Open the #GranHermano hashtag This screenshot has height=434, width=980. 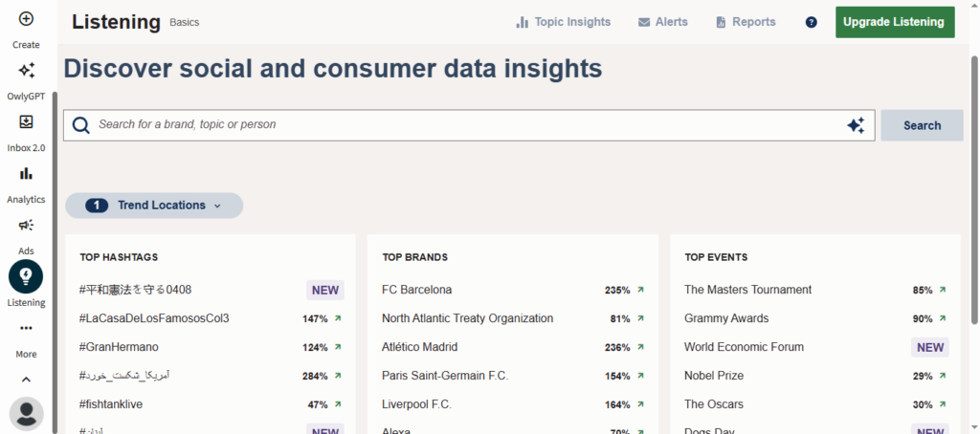119,347
